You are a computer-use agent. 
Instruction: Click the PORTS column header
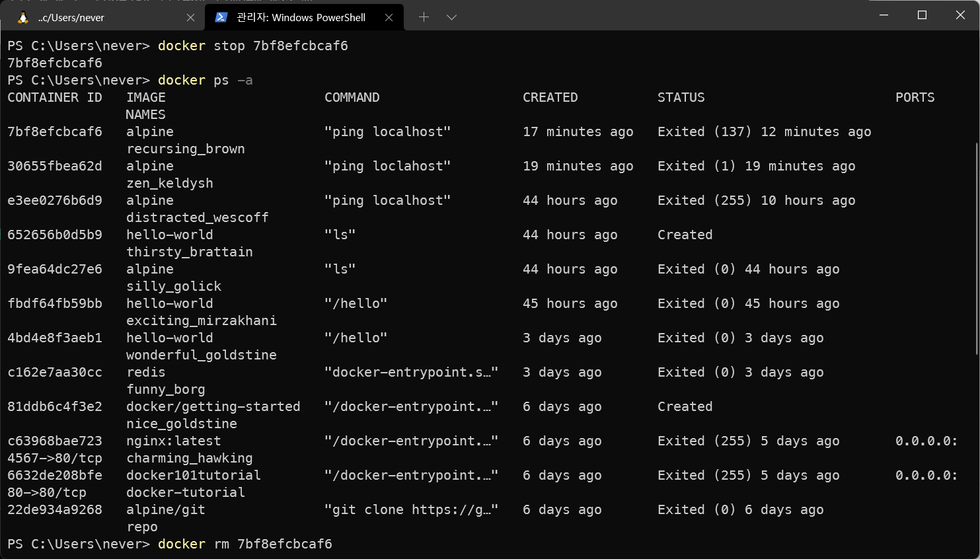(x=915, y=97)
